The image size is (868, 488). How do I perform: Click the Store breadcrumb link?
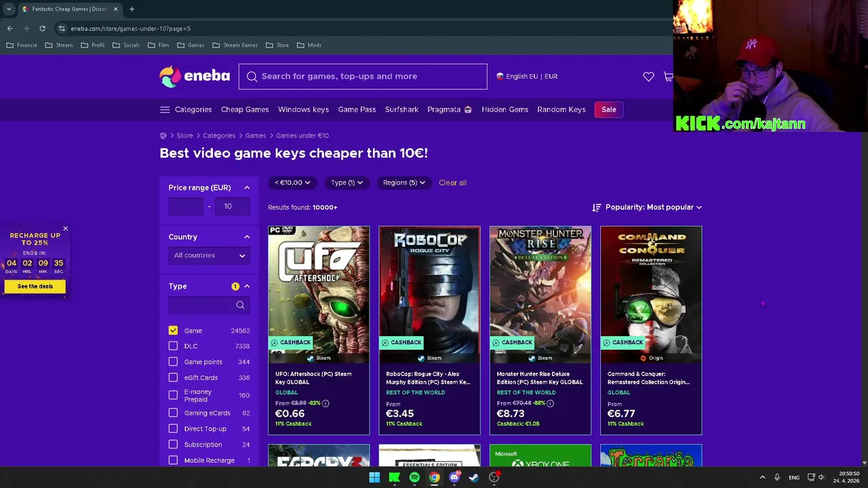click(x=184, y=136)
